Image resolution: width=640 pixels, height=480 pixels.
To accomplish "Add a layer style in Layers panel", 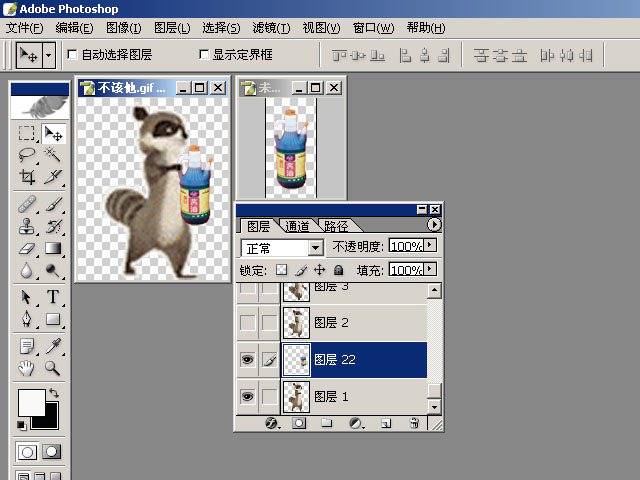I will pos(272,423).
